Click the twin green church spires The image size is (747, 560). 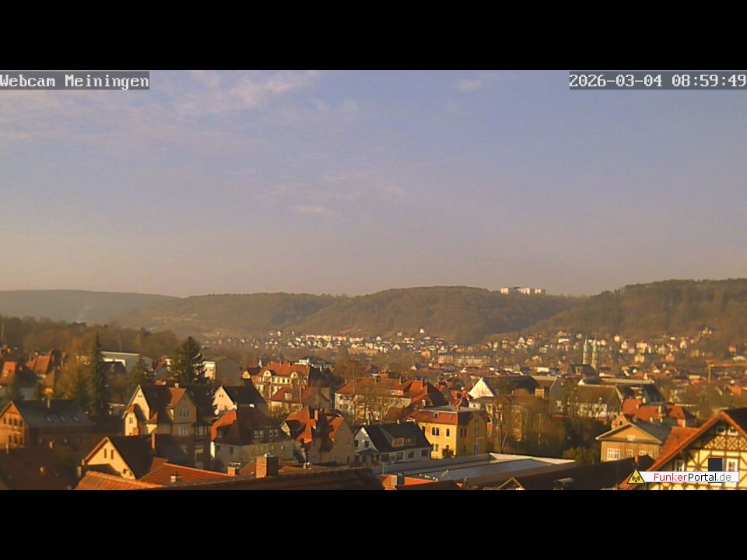590,351
